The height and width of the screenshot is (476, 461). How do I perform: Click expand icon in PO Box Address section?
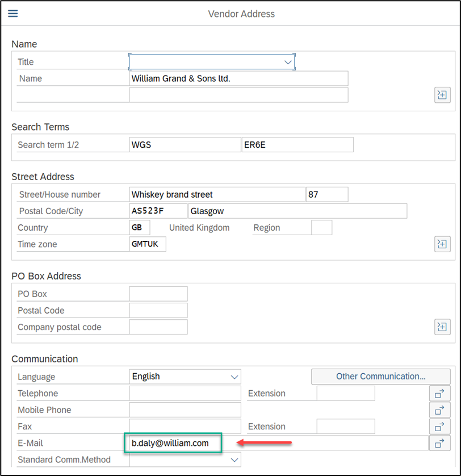(442, 327)
